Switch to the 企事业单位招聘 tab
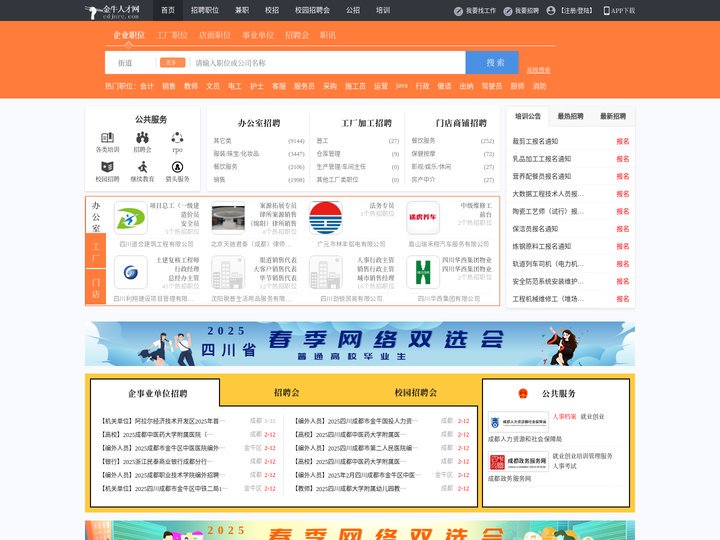The width and height of the screenshot is (720, 540). (x=158, y=394)
